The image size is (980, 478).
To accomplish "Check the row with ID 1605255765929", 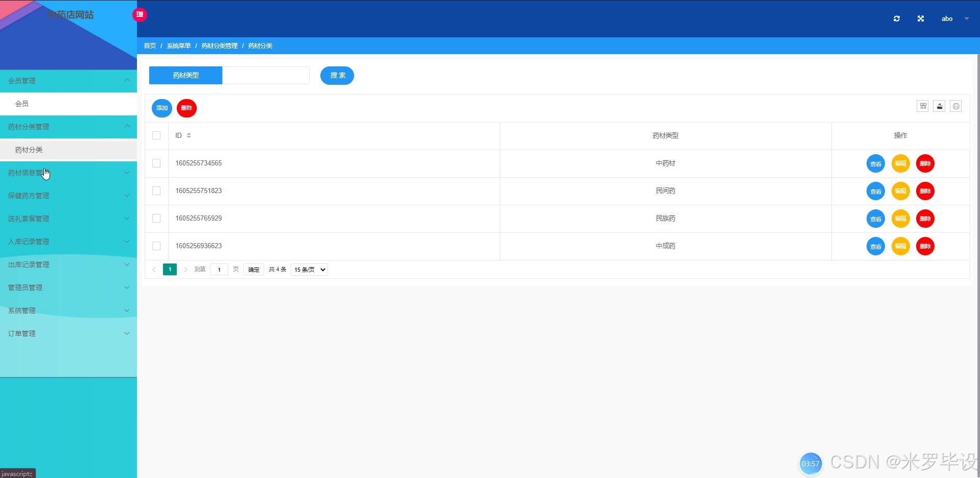I will tap(156, 218).
